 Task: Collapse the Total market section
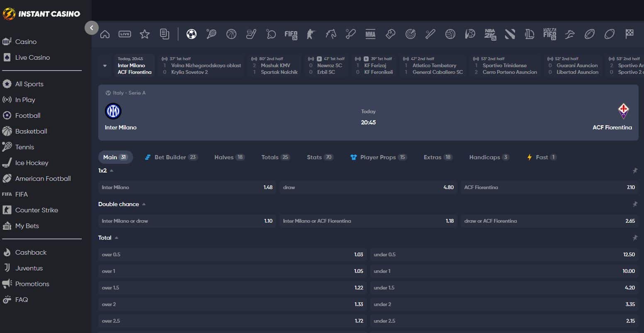(x=117, y=238)
